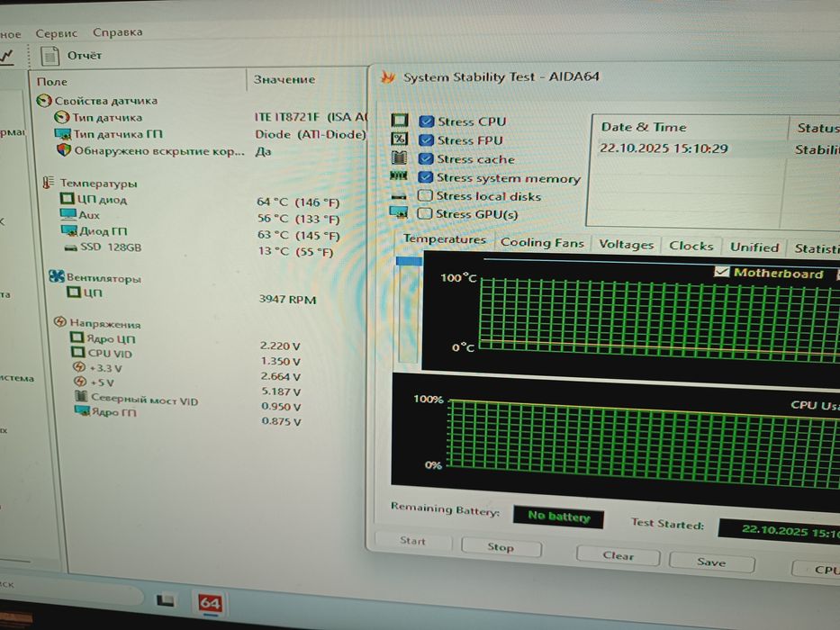Image resolution: width=840 pixels, height=630 pixels.
Task: Switch to the Voltages tab
Action: pyautogui.click(x=627, y=245)
